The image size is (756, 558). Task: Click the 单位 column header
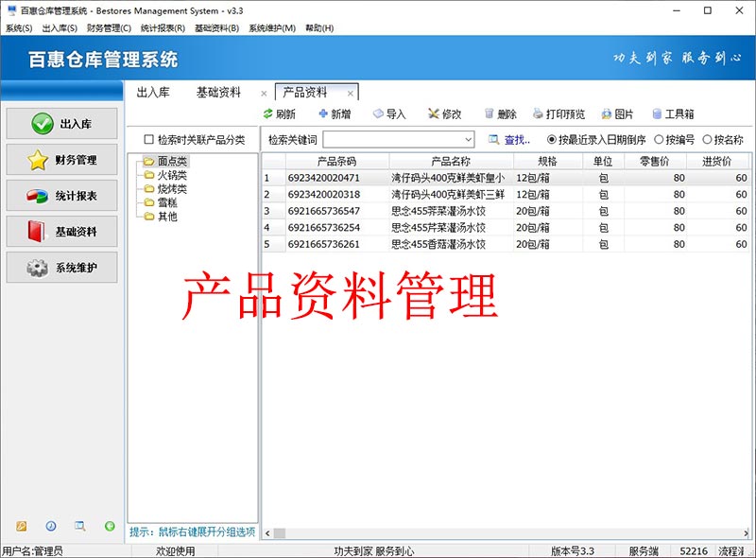(603, 161)
